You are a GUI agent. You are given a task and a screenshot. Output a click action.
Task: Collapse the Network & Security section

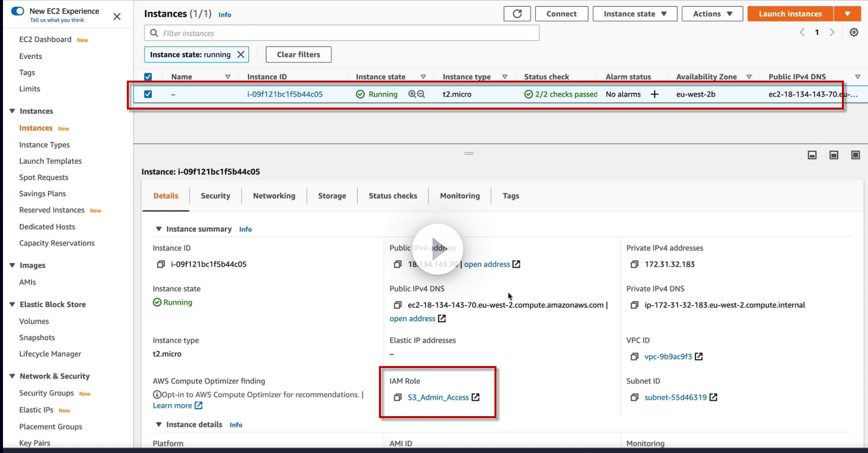12,376
